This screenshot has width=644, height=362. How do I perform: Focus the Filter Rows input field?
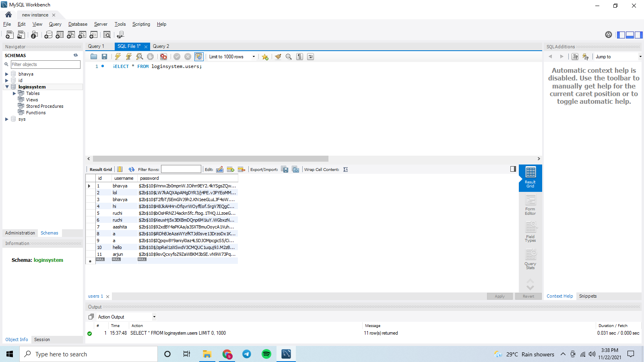(181, 169)
